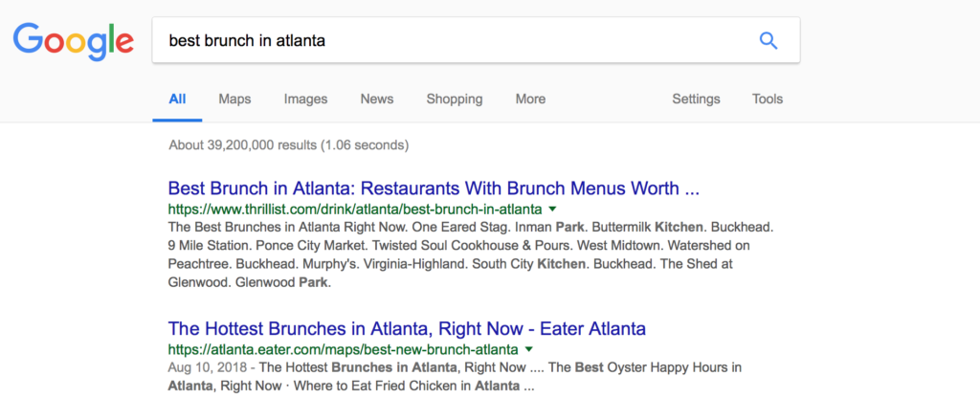Expand the More search categories menu

point(530,99)
